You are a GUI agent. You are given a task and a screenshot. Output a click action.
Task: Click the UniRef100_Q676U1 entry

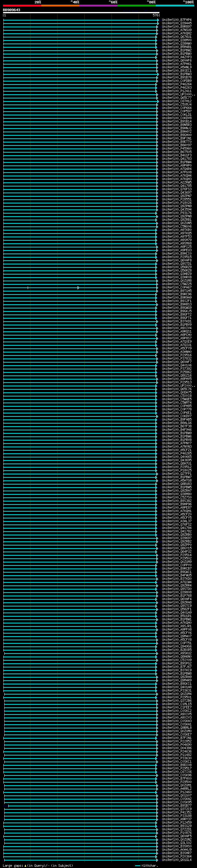(x=176, y=37)
